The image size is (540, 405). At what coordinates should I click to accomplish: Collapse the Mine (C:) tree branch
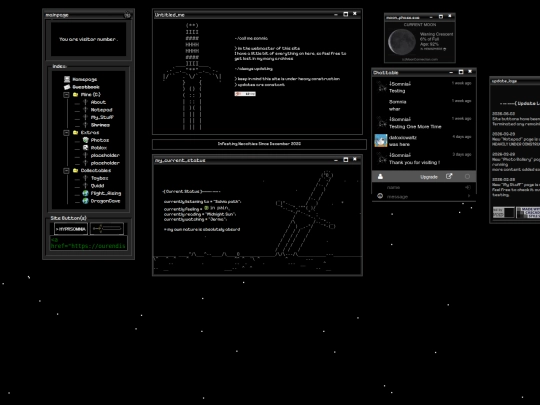point(66,95)
